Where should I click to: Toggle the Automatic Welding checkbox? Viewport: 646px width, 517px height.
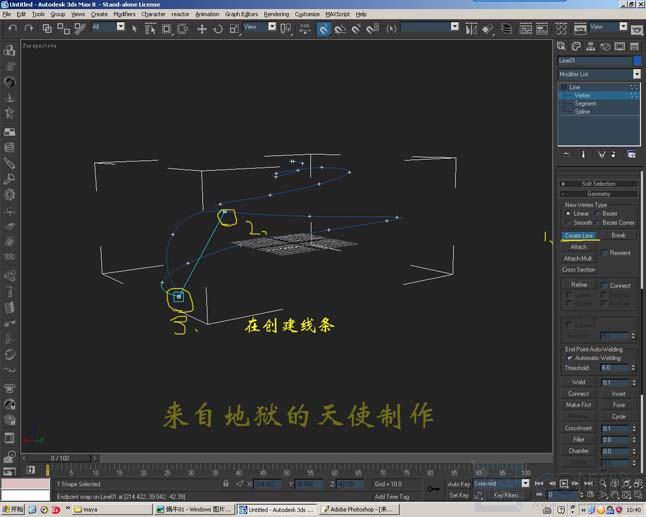(569, 358)
